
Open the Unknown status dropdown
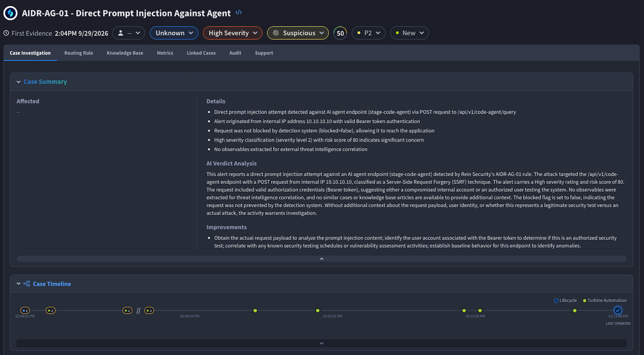[174, 33]
